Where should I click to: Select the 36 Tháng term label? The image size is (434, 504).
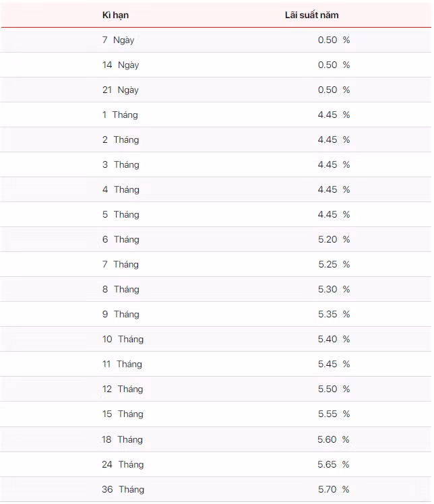[123, 489]
